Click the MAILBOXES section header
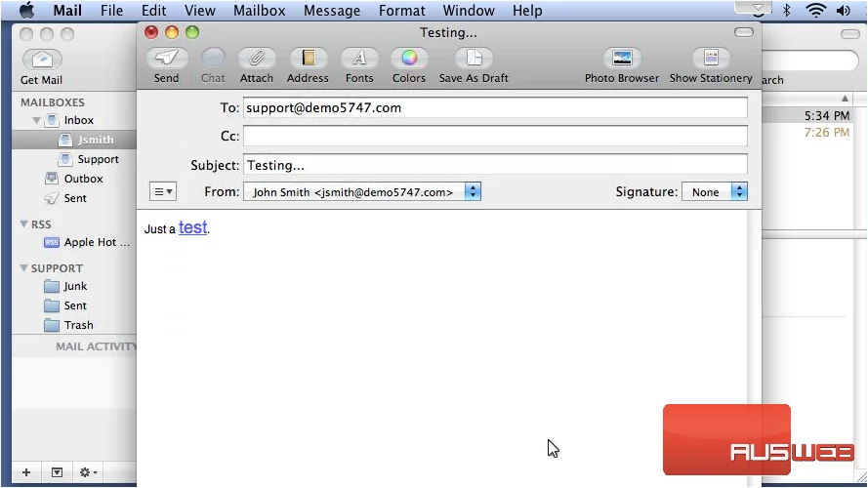868x488 pixels. tap(53, 102)
